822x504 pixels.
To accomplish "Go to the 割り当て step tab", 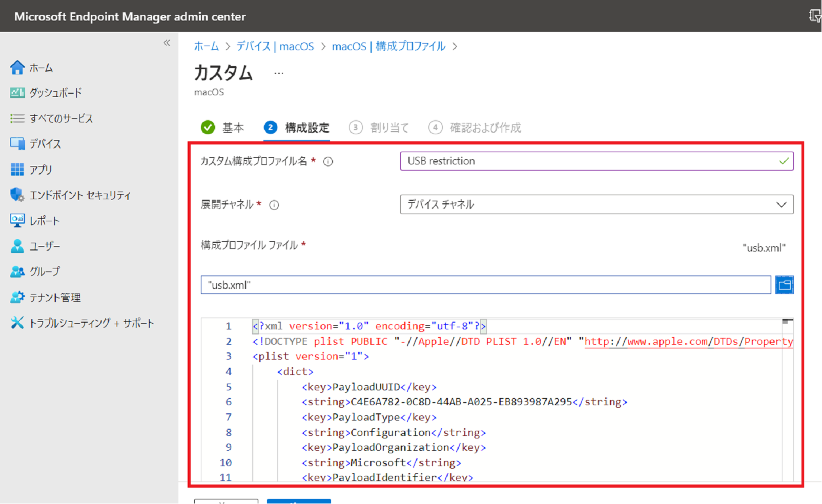I will [379, 128].
